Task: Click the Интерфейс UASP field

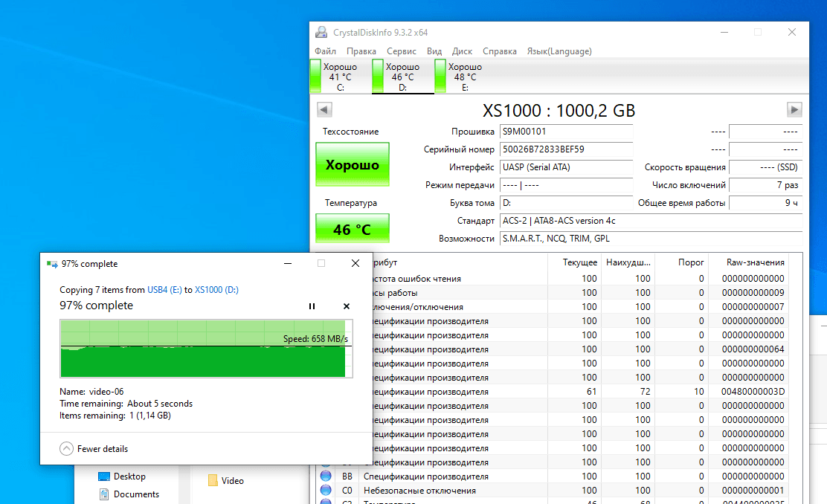Action: pyautogui.click(x=566, y=167)
